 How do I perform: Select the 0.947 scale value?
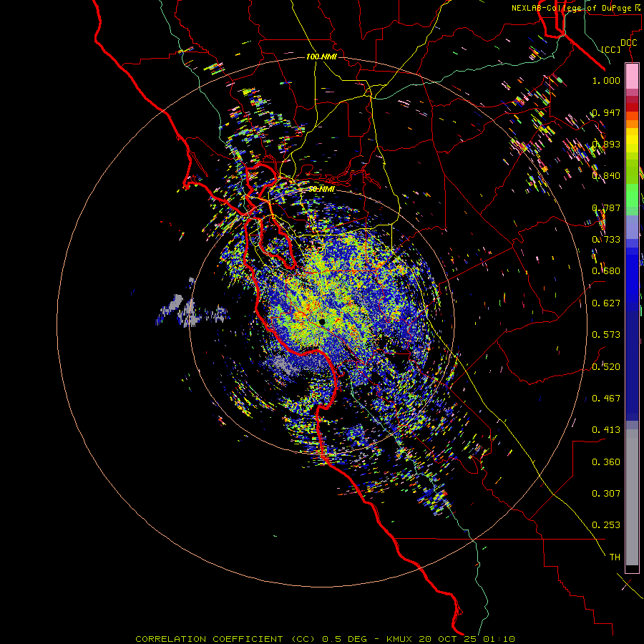click(x=606, y=112)
